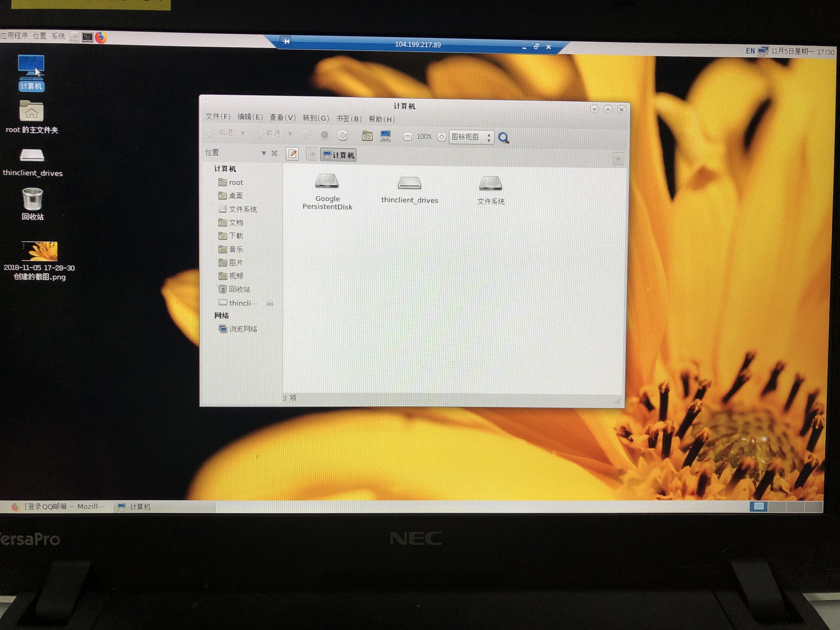This screenshot has width=840, height=630.
Task: Open 回收站 trash on desktop
Action: (32, 204)
